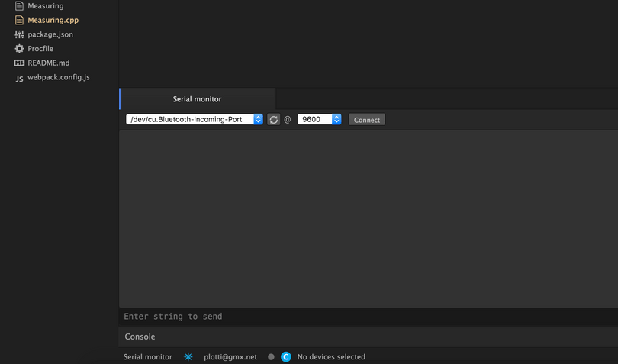This screenshot has width=618, height=364.
Task: Click plotti@gmx.net account link
Action: pos(230,357)
